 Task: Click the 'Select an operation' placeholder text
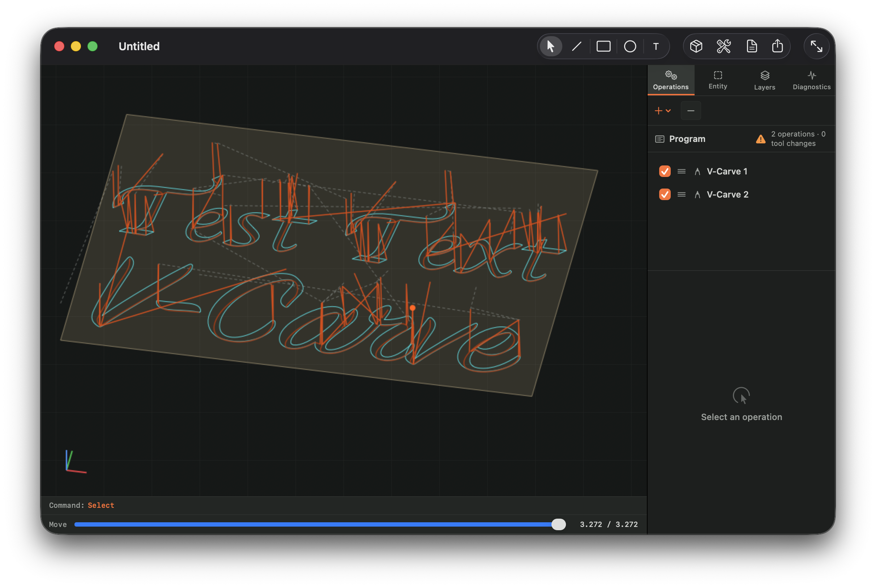point(741,417)
